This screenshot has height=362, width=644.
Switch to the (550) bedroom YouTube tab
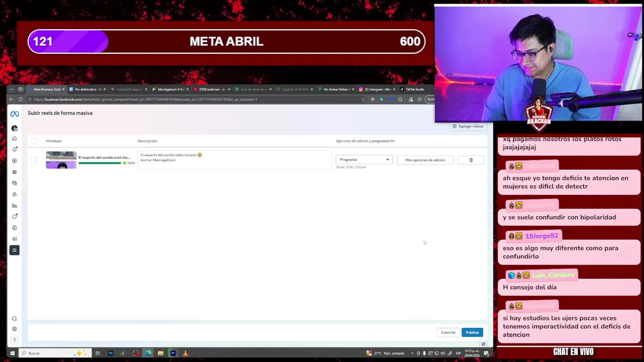tap(211, 89)
